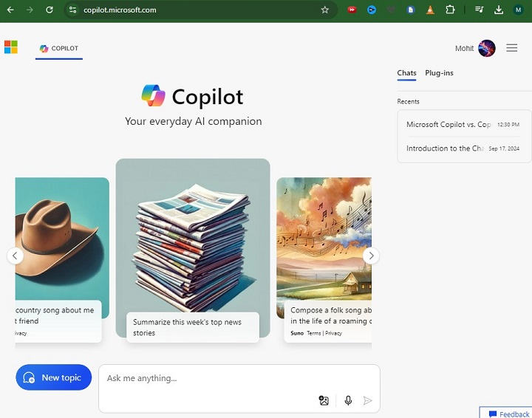Click the Mohit user name
Image resolution: width=532 pixels, height=418 pixels.
(x=464, y=48)
